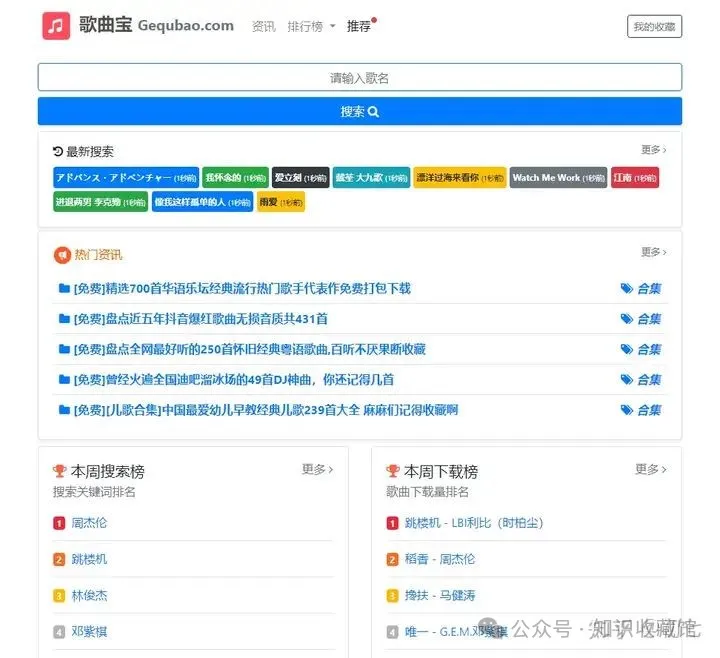Viewport: 720px width, 658px height.
Task: Open the 资讯 navigation item
Action: (x=264, y=27)
